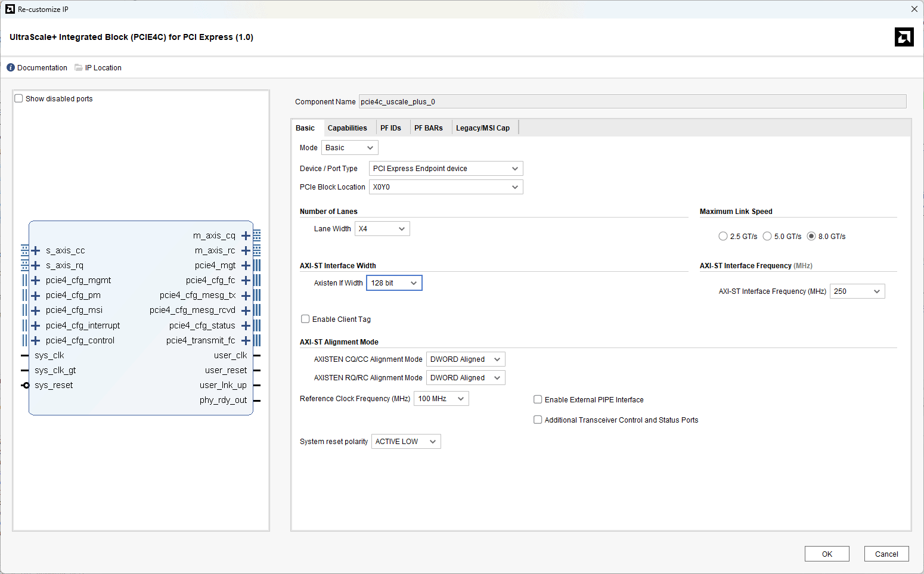Image resolution: width=924 pixels, height=574 pixels.
Task: Click the IP Location folder icon
Action: tap(79, 67)
